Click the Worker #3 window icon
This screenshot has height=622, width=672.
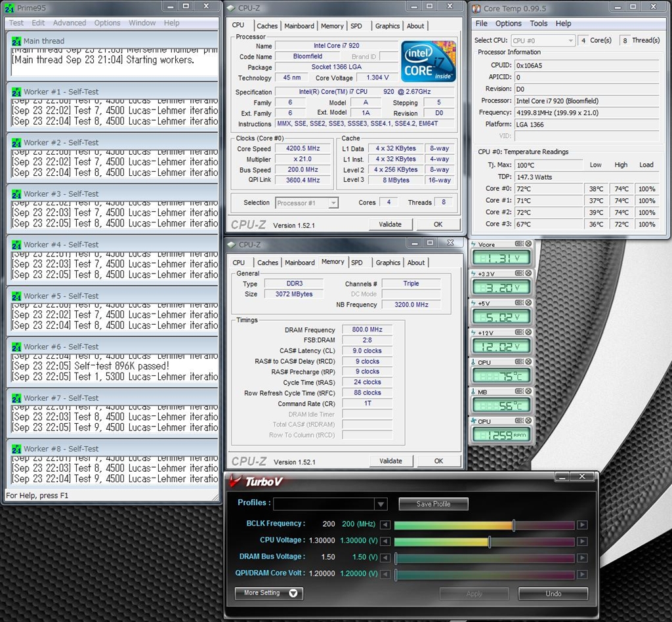point(16,194)
